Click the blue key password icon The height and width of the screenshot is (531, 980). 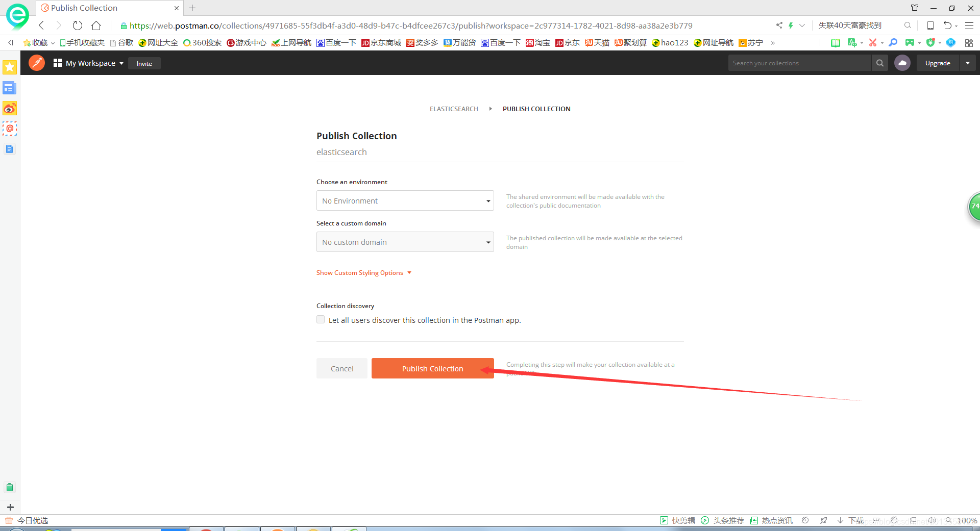[893, 43]
